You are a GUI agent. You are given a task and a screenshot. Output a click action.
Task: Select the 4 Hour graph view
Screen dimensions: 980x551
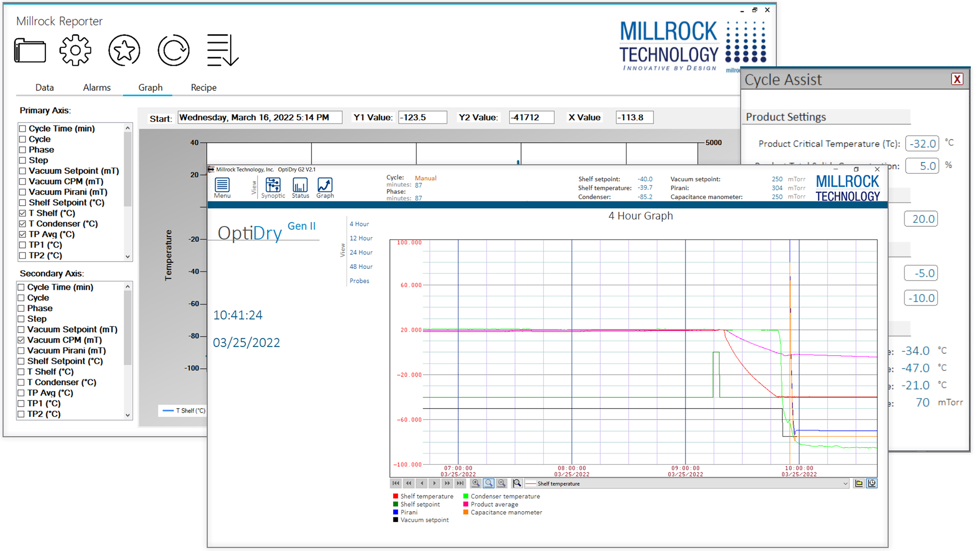tap(359, 224)
